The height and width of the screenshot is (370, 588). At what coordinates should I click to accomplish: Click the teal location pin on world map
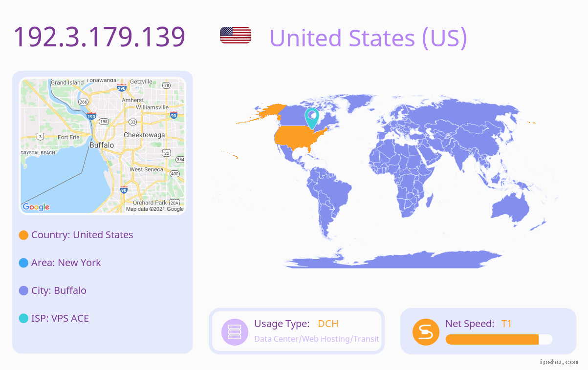click(x=312, y=119)
